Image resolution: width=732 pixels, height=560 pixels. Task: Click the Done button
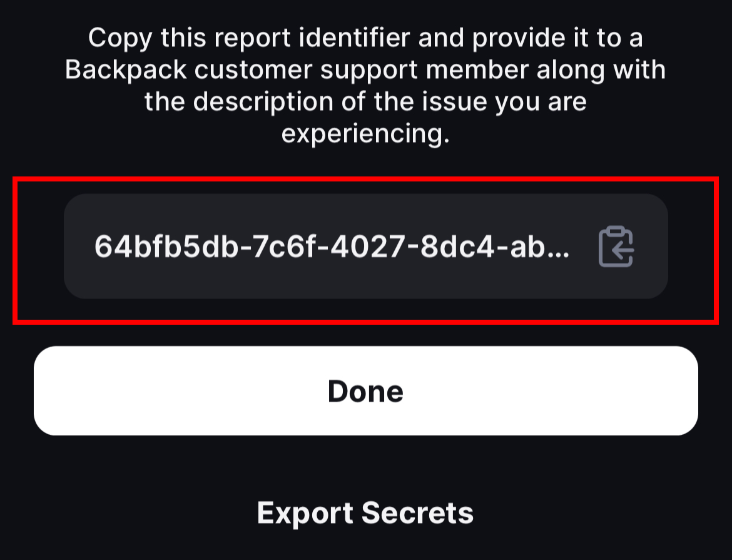tap(365, 391)
